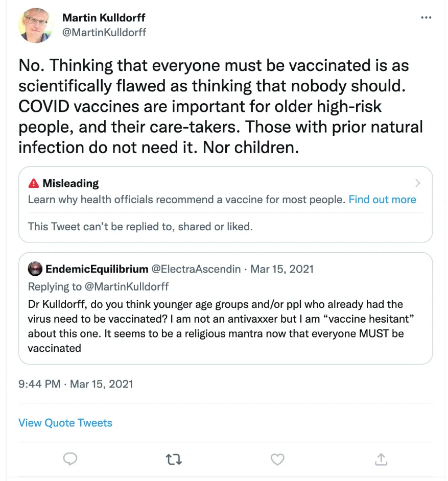
Task: Click the quoted tweet's Mar 15, 2021 date
Action: (x=282, y=269)
